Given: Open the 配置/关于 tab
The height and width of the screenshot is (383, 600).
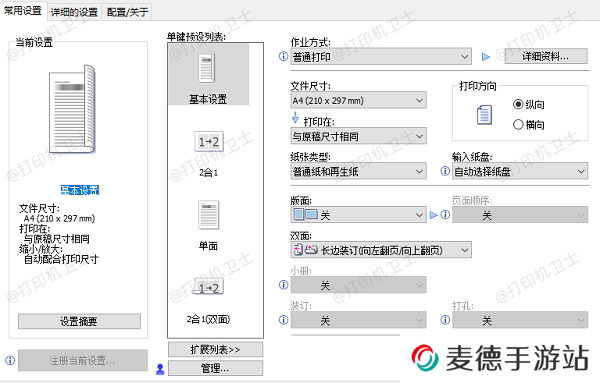Looking at the screenshot, I should pyautogui.click(x=127, y=12).
